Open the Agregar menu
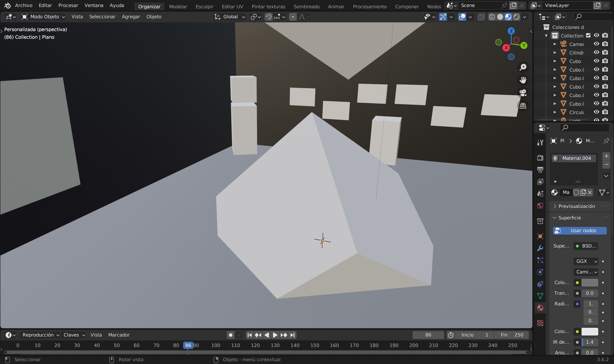614x364 pixels. pyautogui.click(x=131, y=17)
